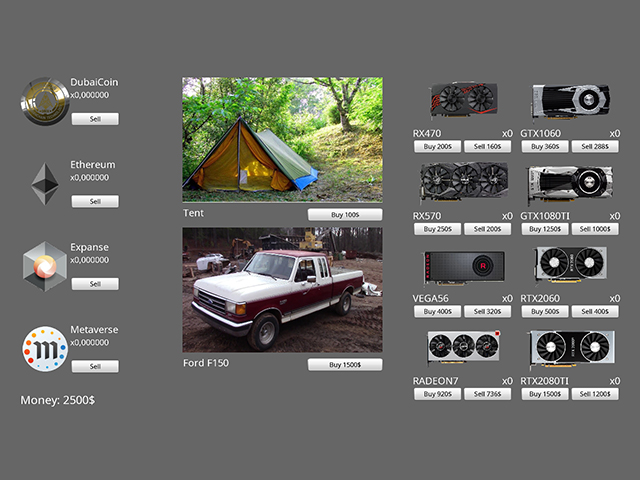Click the Metaverse round logo

(x=45, y=349)
